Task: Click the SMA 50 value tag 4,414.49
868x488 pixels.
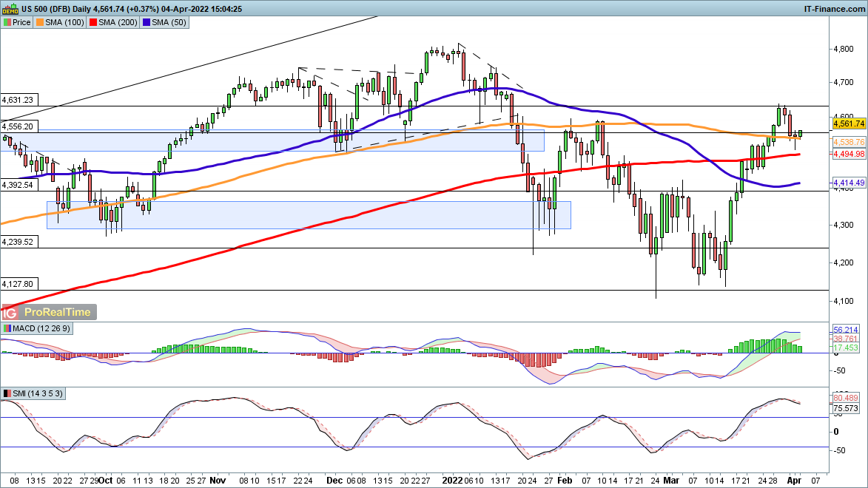Action: [849, 183]
